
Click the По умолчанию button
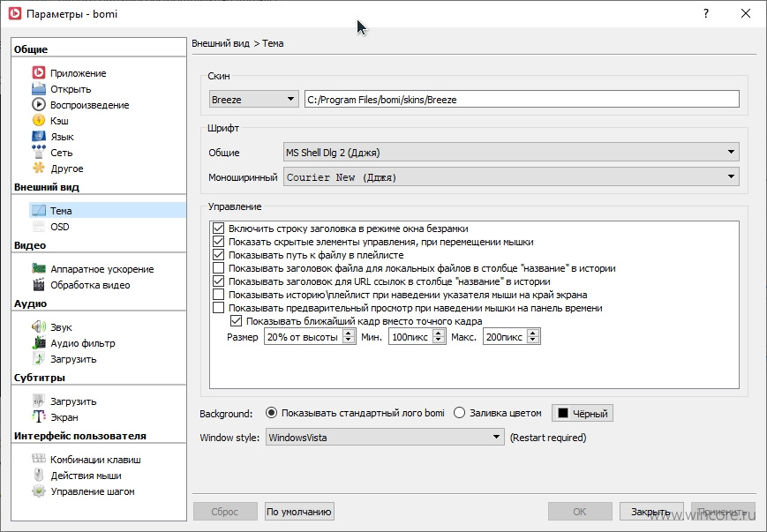click(299, 512)
